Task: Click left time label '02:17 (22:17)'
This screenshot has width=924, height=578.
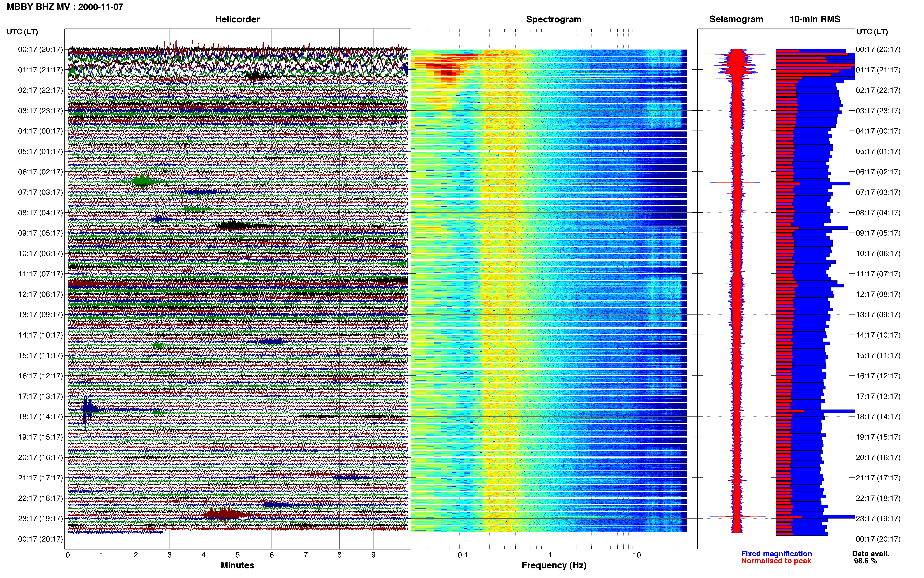Action: [40, 90]
